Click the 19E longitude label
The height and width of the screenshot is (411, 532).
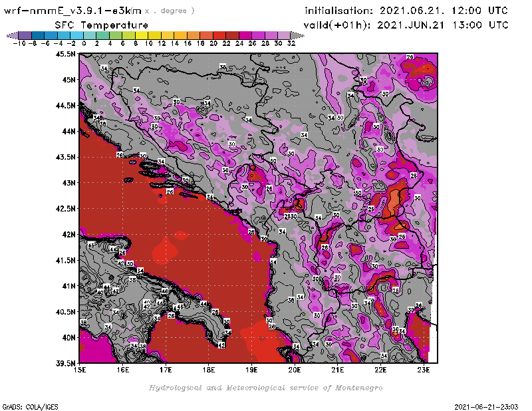coord(252,370)
